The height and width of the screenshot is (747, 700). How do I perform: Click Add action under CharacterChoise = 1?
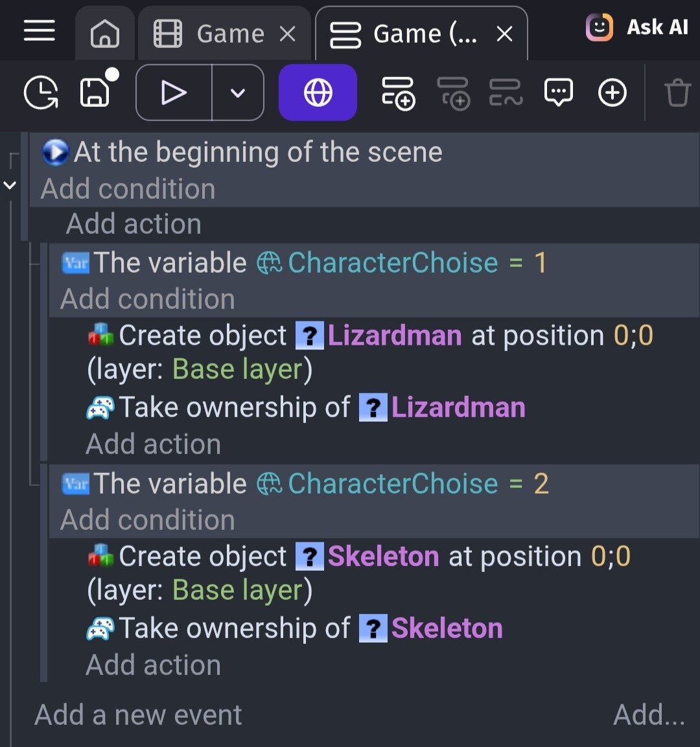tap(154, 444)
